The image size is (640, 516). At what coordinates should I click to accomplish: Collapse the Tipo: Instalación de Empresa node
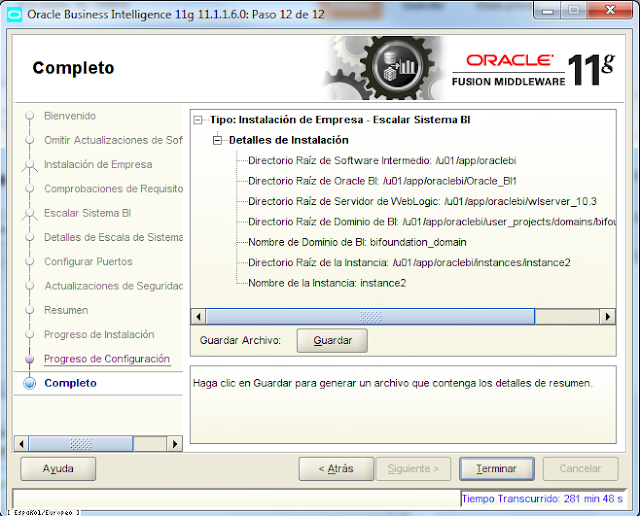(x=198, y=120)
